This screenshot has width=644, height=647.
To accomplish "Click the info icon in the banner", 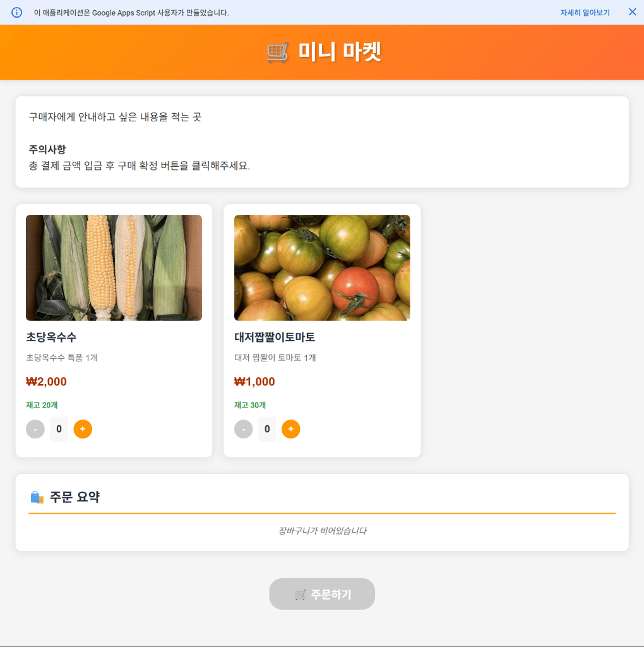I will click(x=17, y=13).
